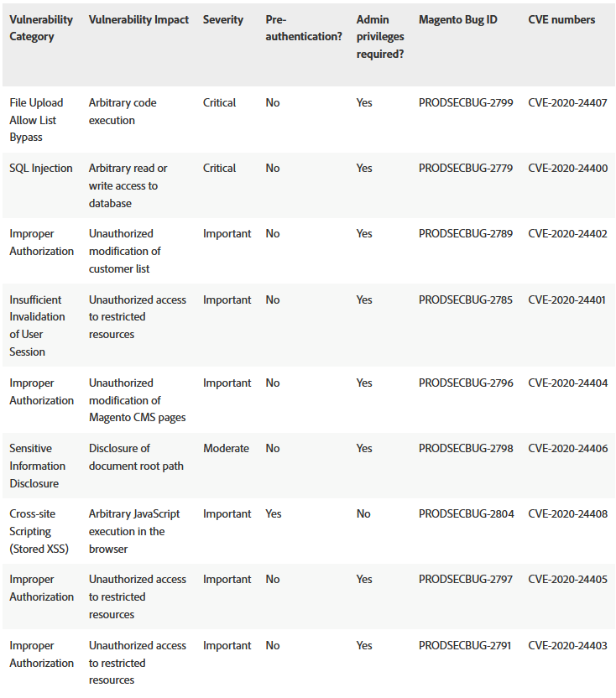The image size is (616, 698).
Task: Click the Magento Bug ID column header
Action: (x=458, y=19)
